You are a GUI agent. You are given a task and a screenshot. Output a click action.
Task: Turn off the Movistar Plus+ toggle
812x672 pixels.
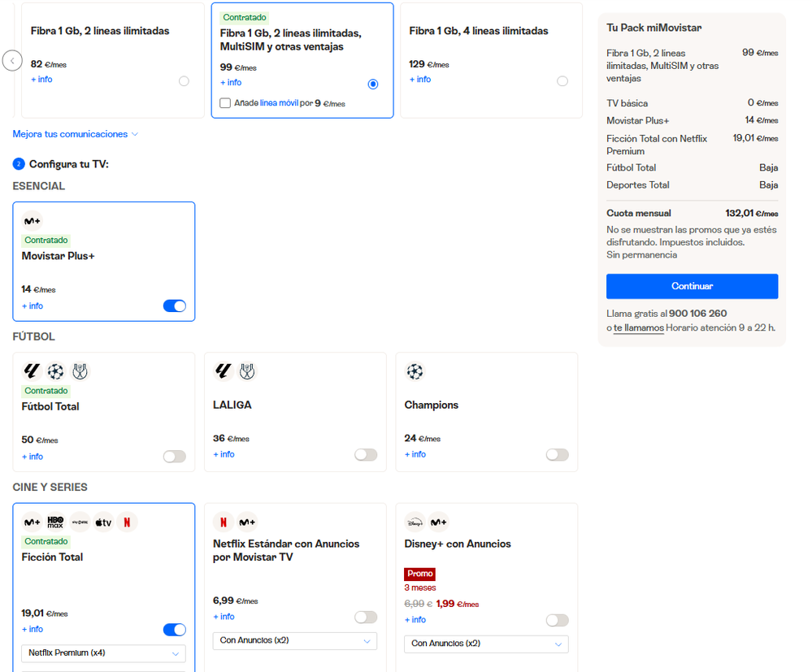tap(175, 306)
